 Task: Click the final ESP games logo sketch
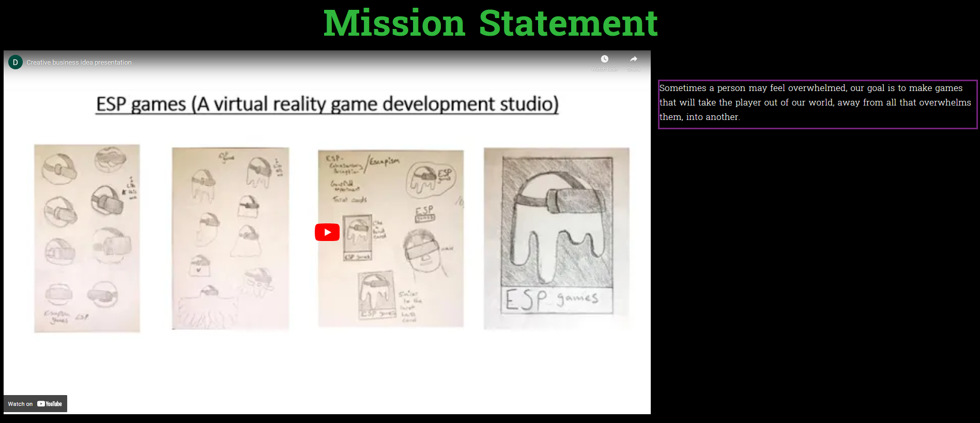(x=557, y=238)
